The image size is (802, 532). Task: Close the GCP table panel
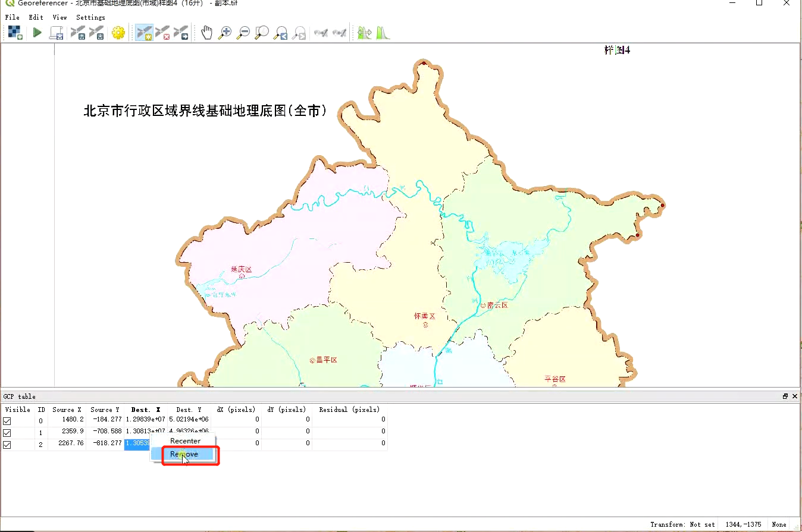(795, 396)
